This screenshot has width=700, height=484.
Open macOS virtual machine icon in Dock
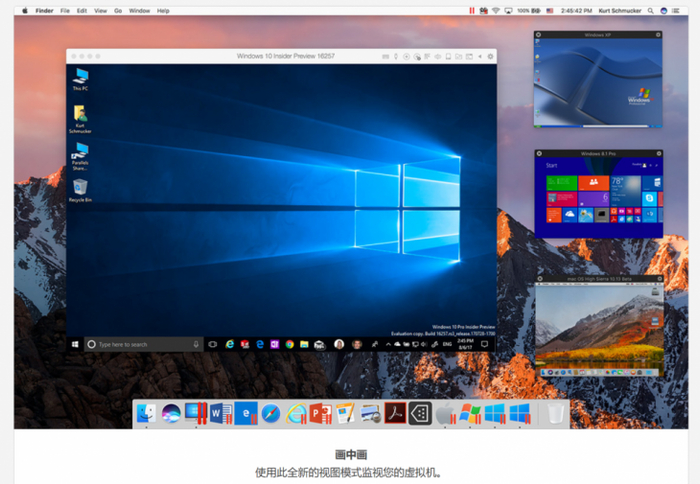[445, 413]
